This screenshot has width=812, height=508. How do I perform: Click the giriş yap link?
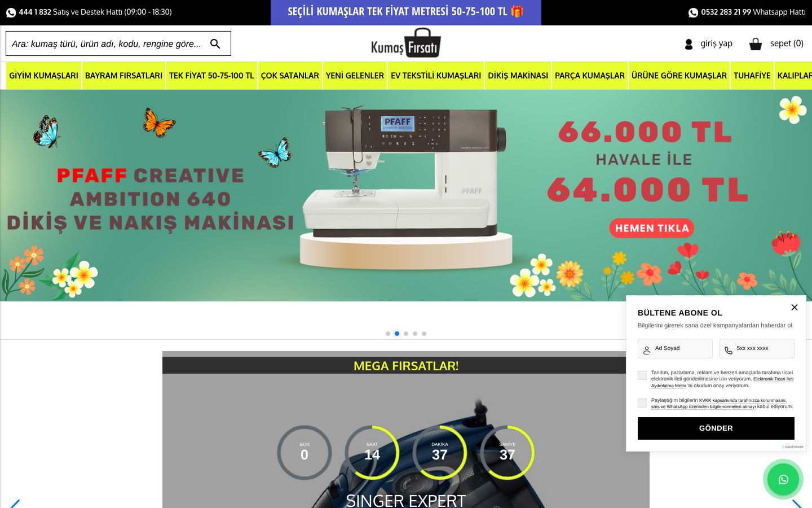pos(716,43)
